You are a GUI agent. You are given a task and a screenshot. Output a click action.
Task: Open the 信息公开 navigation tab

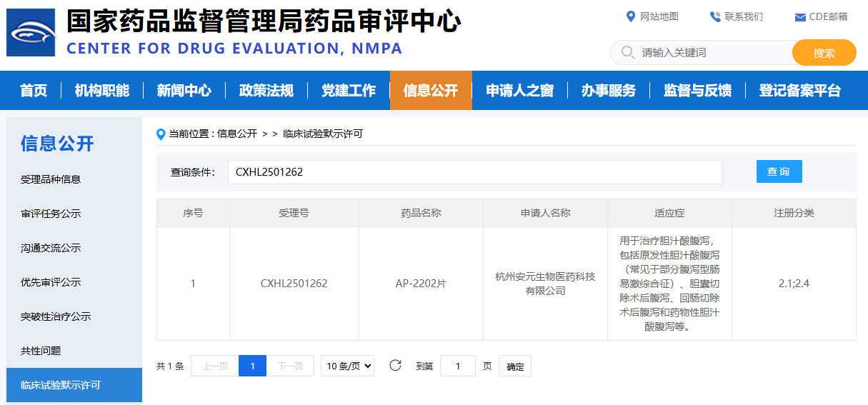430,91
